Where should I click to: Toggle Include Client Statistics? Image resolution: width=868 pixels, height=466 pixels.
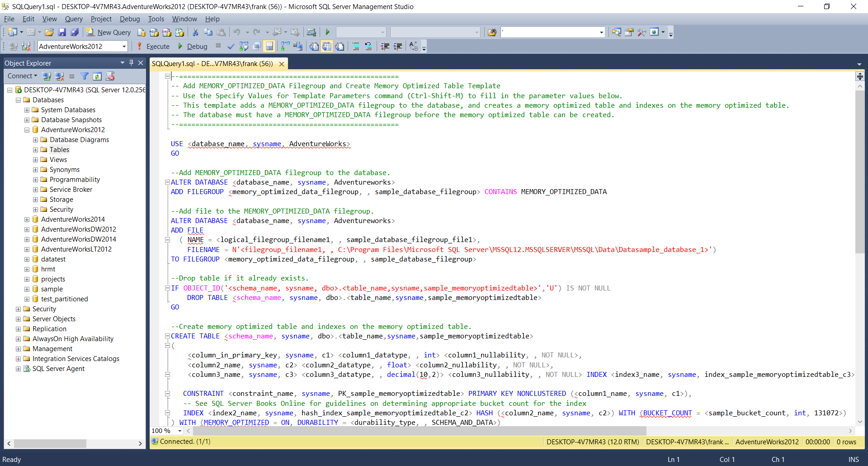[297, 46]
